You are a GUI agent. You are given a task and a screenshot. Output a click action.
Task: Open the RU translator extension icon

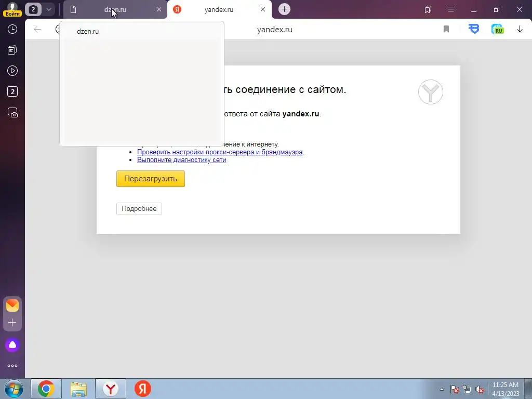pyautogui.click(x=497, y=30)
